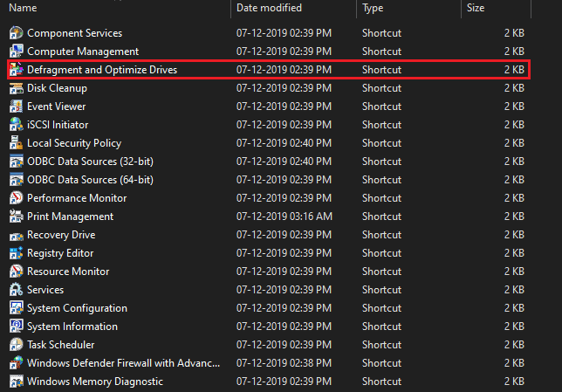
Task: Select the System Configuration file name
Action: [x=77, y=308]
